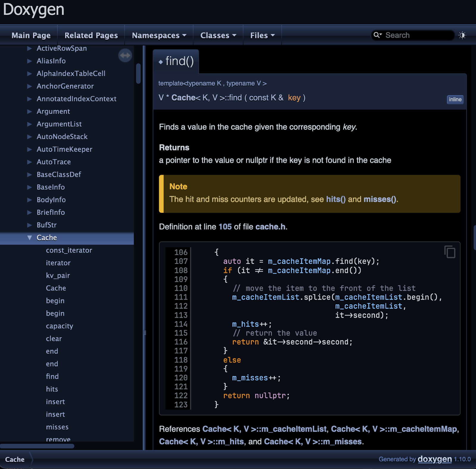Toggle dark/light mode sun icon
This screenshot has width=476, height=469.
[462, 35]
